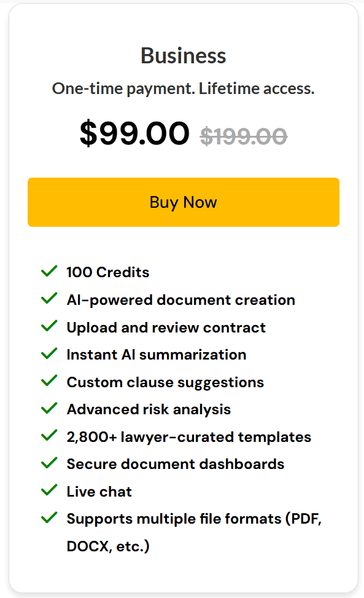Click checkmark next to Instant AI summarization

coord(49,353)
